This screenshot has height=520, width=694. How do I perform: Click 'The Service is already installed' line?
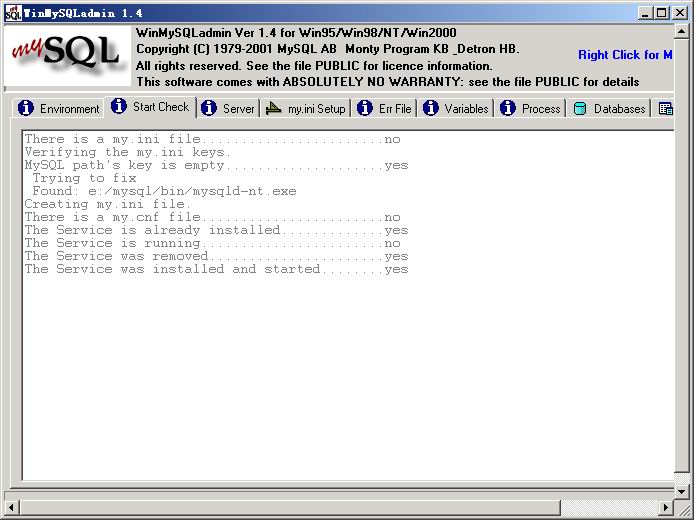pos(216,230)
